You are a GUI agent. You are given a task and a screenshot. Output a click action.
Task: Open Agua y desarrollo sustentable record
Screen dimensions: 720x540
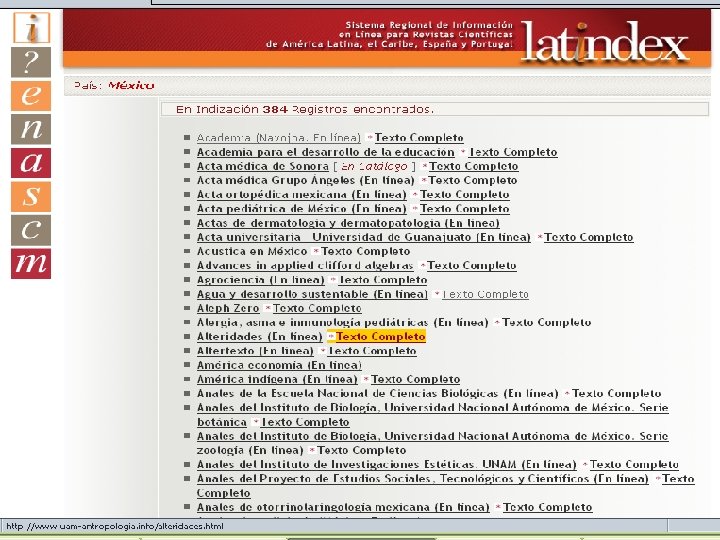312,294
